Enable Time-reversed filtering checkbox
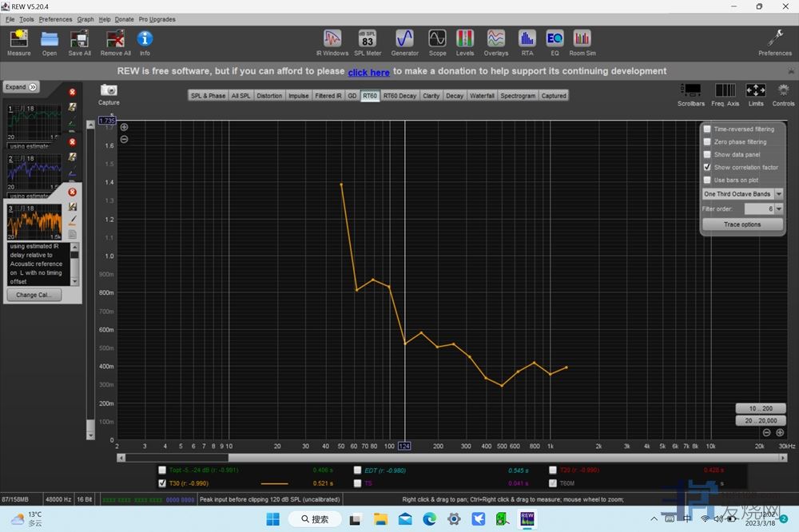This screenshot has width=799, height=532. [x=707, y=129]
